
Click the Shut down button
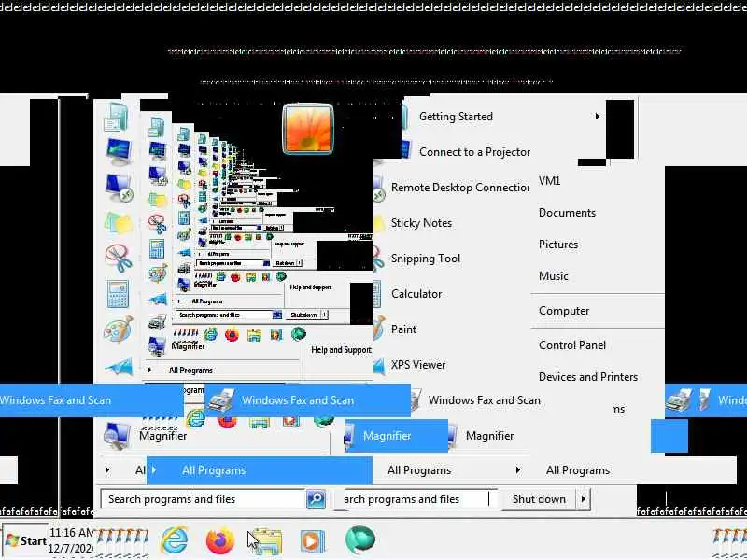(539, 499)
